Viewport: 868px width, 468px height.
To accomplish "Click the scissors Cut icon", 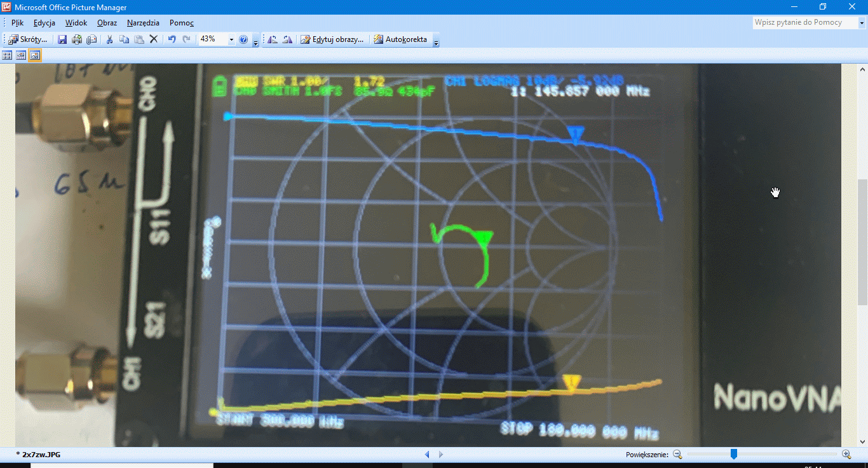I will click(x=109, y=39).
